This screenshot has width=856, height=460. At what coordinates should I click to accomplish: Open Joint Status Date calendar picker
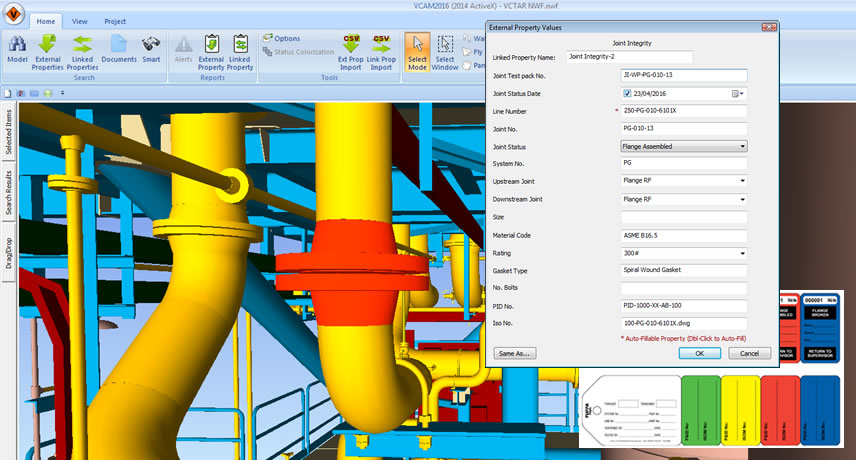tap(738, 93)
